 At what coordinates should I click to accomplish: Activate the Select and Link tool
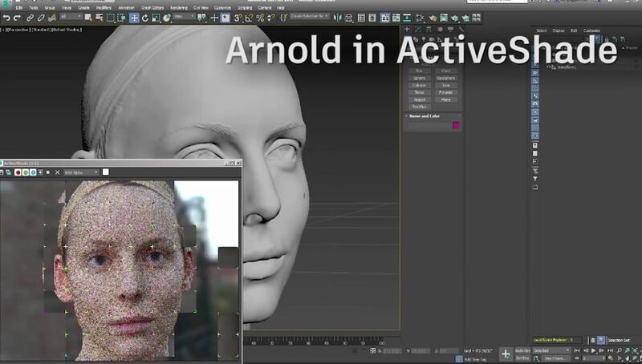[x=30, y=17]
